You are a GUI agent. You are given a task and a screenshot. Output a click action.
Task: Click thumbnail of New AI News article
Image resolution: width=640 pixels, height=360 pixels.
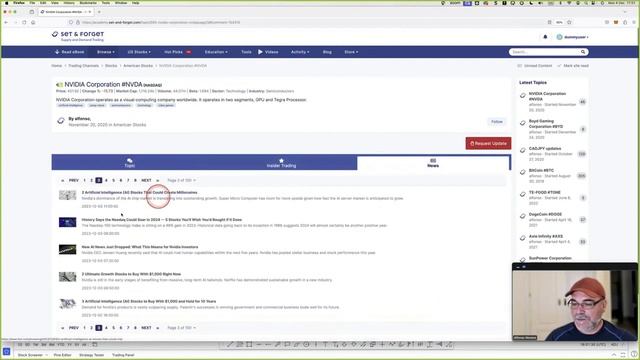pos(67,249)
